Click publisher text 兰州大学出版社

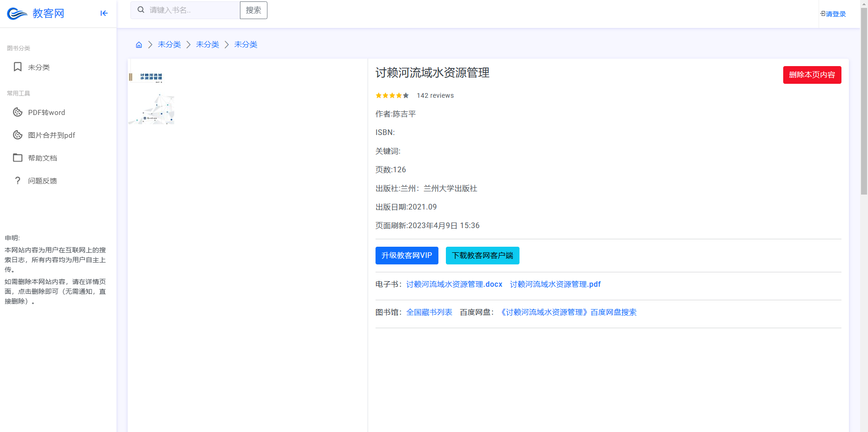450,189
